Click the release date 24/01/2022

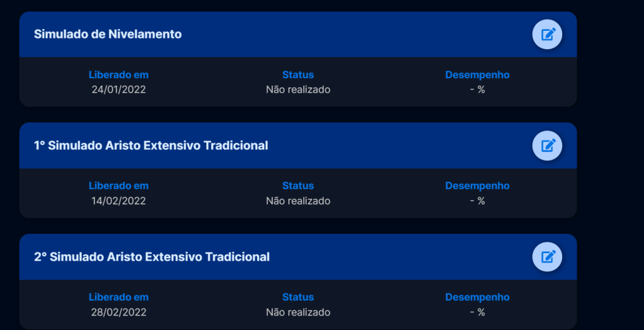click(118, 89)
